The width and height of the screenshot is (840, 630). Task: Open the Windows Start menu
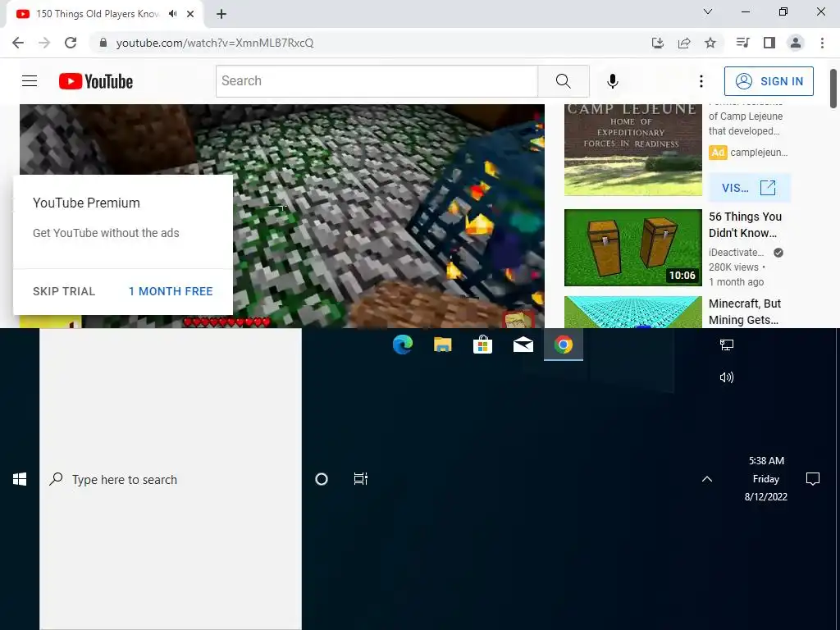(20, 479)
